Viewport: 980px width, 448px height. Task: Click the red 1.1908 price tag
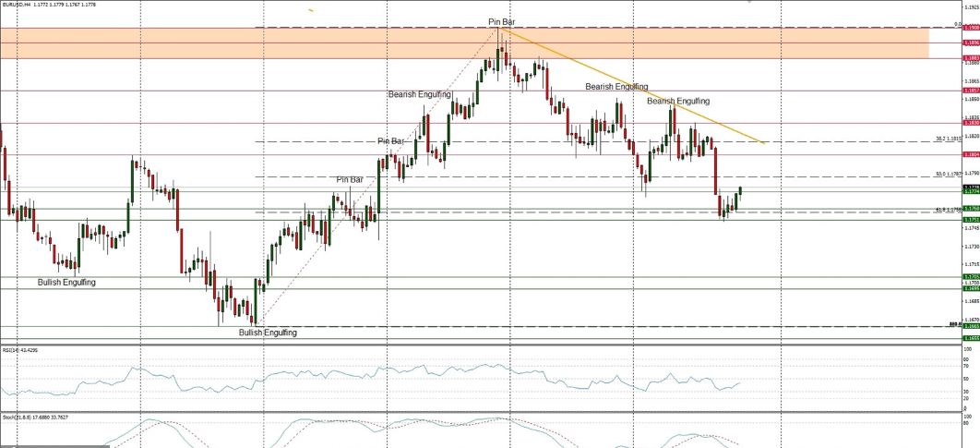click(x=971, y=28)
